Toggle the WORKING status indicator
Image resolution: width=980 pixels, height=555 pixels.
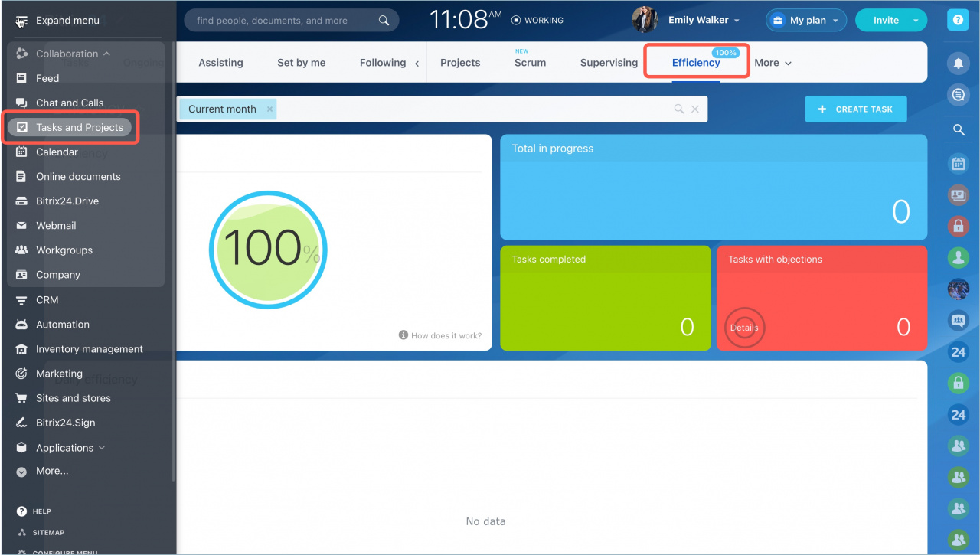(537, 21)
